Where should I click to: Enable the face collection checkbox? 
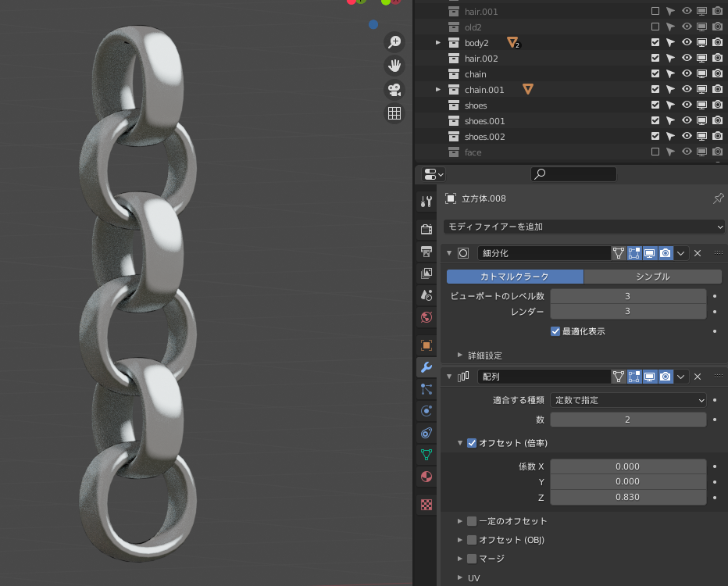655,152
